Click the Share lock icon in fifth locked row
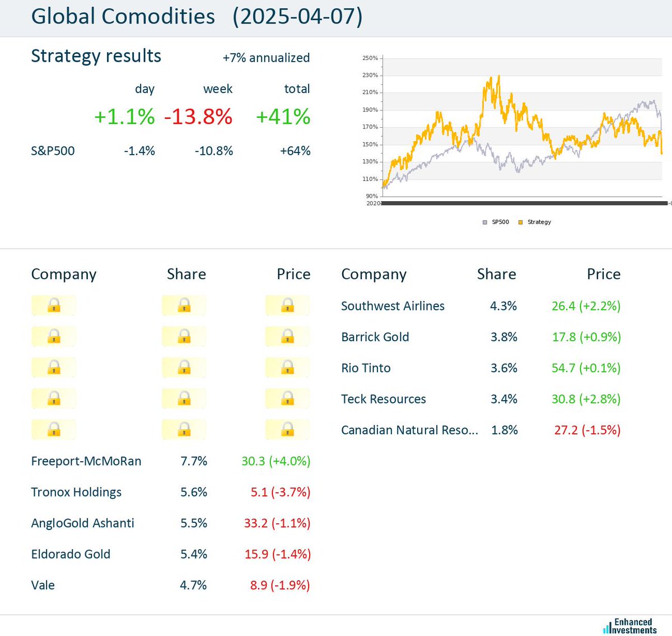 tap(184, 430)
